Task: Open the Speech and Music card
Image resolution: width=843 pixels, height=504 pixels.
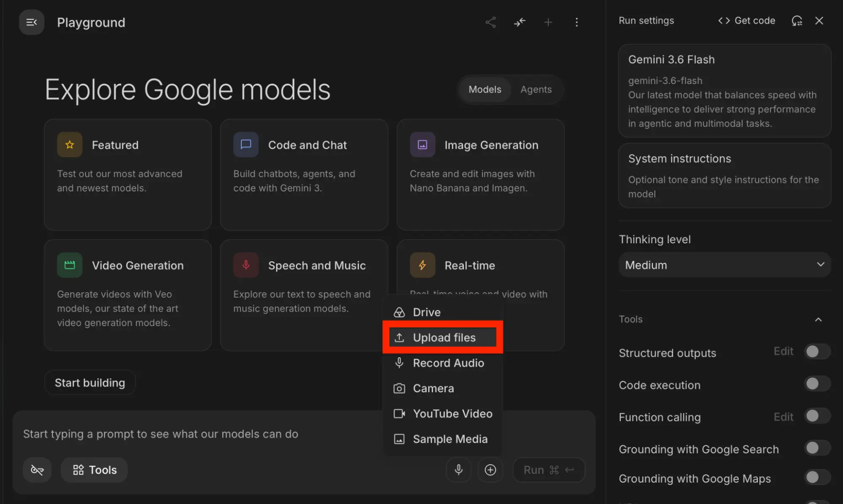Action: pyautogui.click(x=304, y=295)
